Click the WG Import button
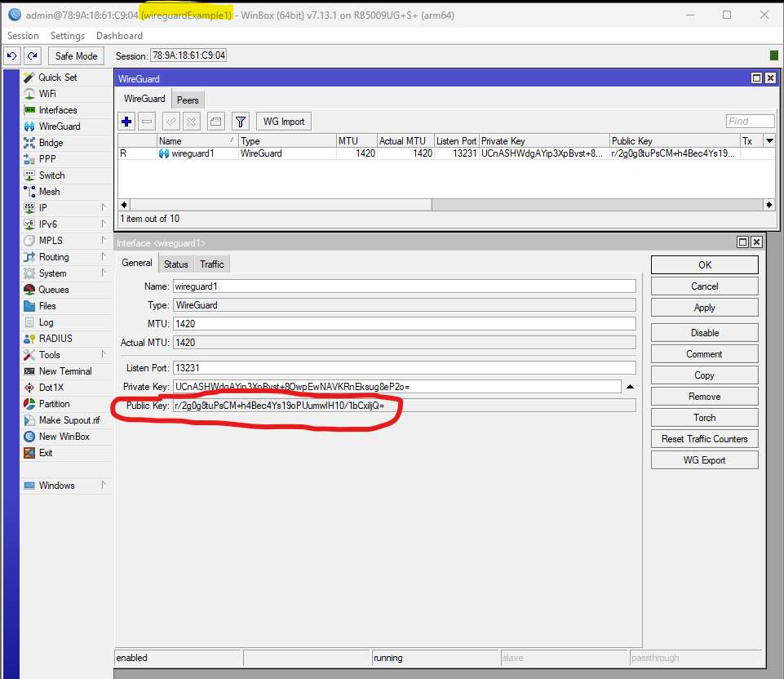784x679 pixels. click(x=284, y=122)
